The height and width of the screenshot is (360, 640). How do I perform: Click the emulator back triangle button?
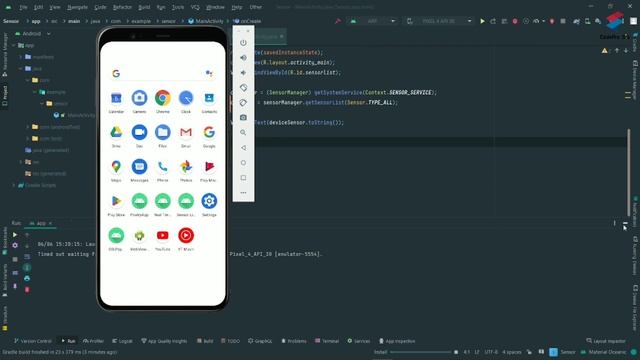243,148
